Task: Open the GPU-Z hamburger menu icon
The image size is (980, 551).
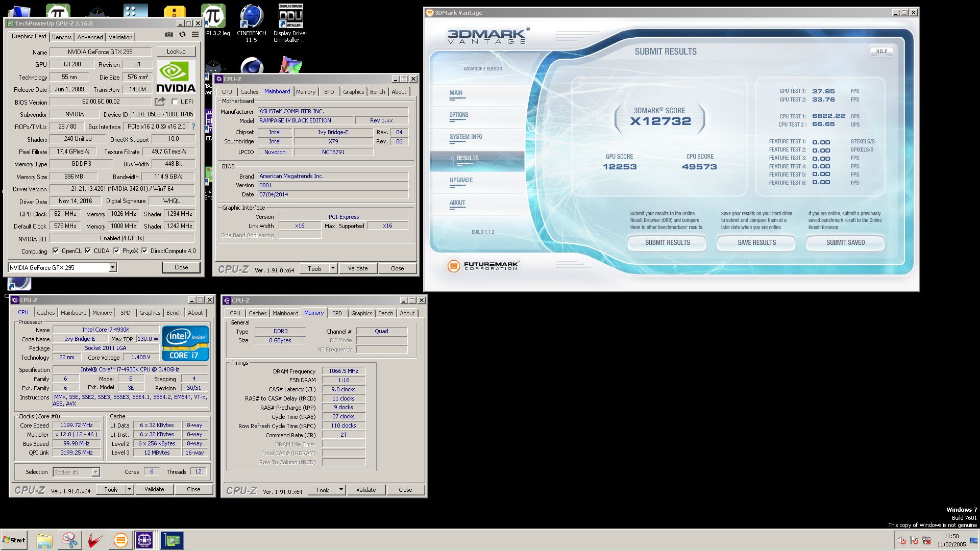Action: click(195, 35)
